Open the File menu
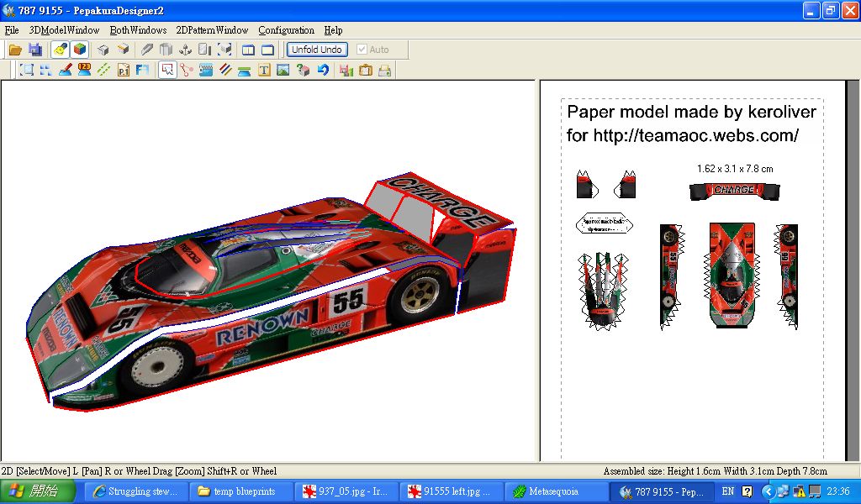This screenshot has height=504, width=861. (x=12, y=30)
